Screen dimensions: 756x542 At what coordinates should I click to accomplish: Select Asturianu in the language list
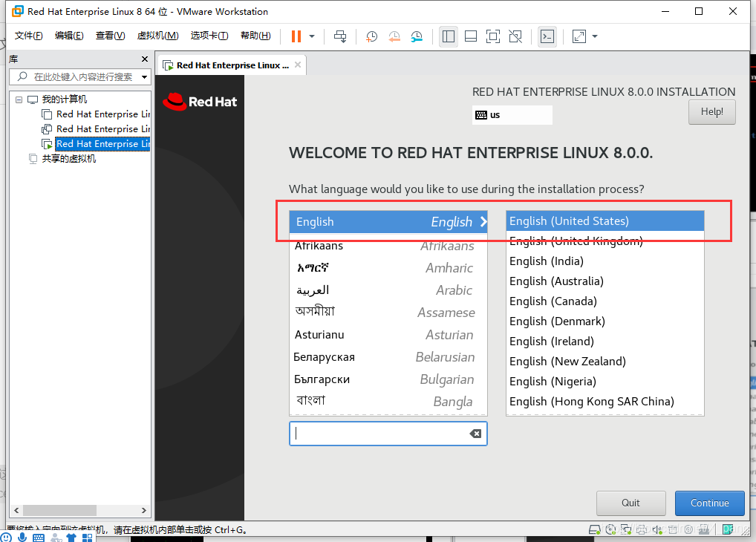(388, 335)
